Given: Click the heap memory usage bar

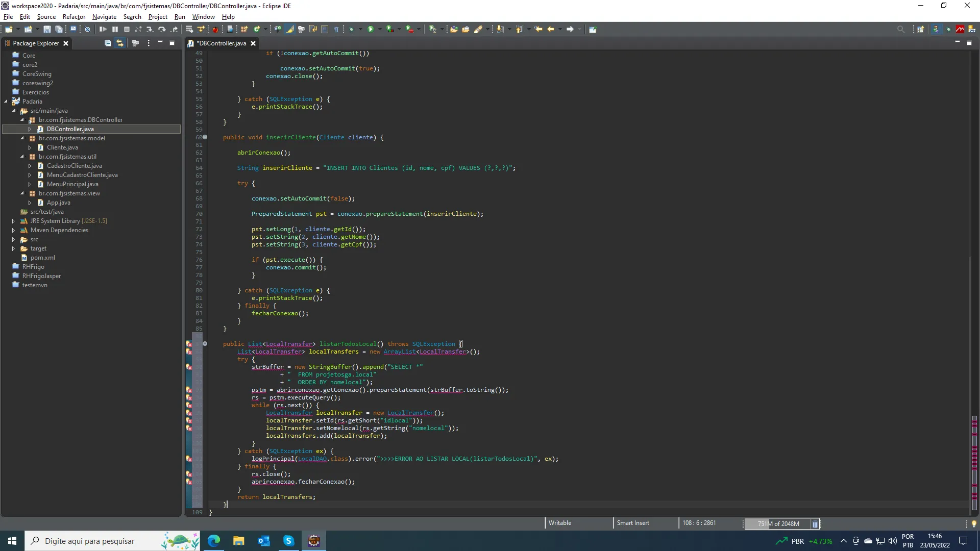Looking at the screenshot, I should [x=778, y=523].
